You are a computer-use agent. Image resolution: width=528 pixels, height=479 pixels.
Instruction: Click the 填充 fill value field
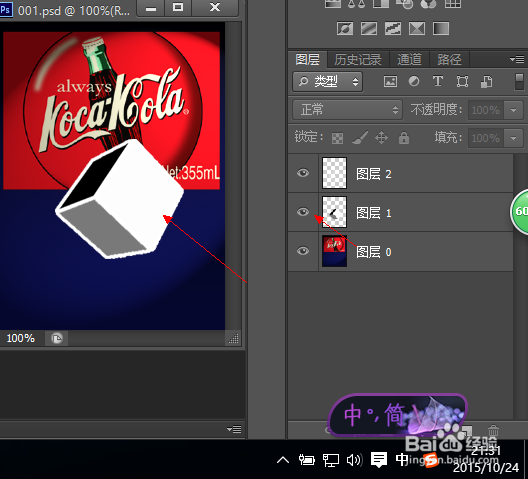tap(486, 138)
